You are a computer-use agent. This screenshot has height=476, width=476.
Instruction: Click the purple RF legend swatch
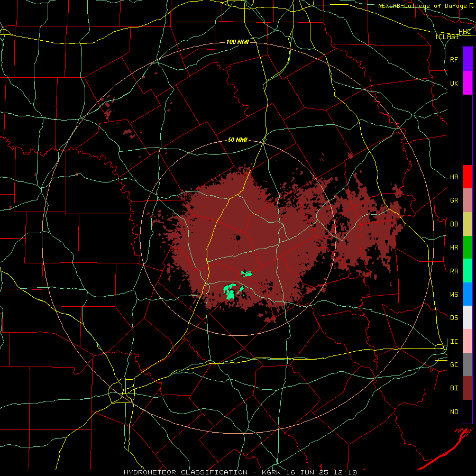click(467, 59)
